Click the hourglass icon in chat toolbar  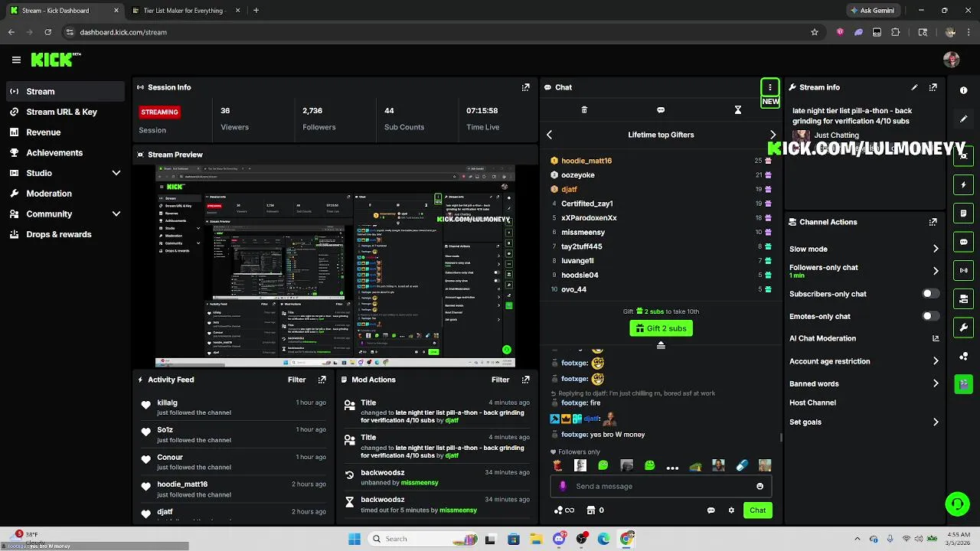click(x=738, y=110)
